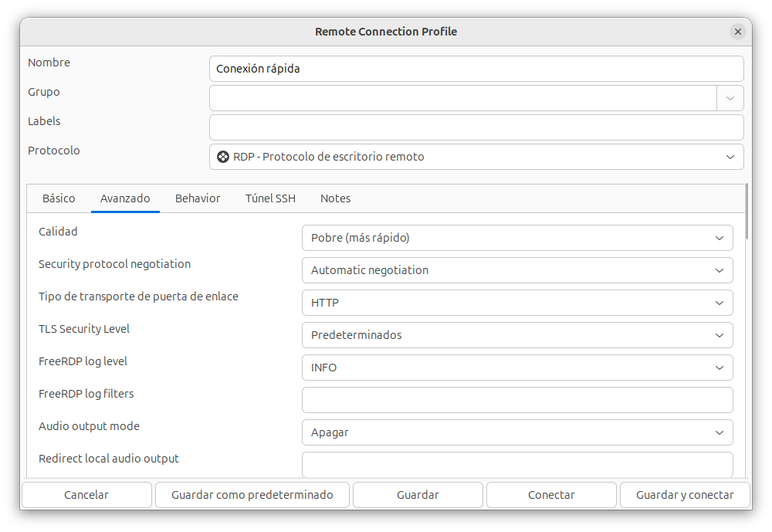Expand Security protocol negotiation dropdown
772x532 pixels.
pos(516,270)
